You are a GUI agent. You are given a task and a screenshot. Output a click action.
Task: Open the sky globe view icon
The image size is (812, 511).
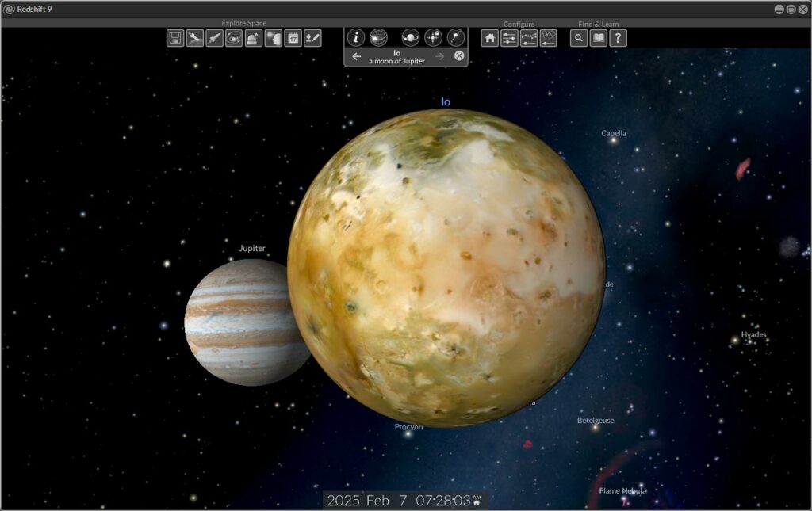pos(379,37)
